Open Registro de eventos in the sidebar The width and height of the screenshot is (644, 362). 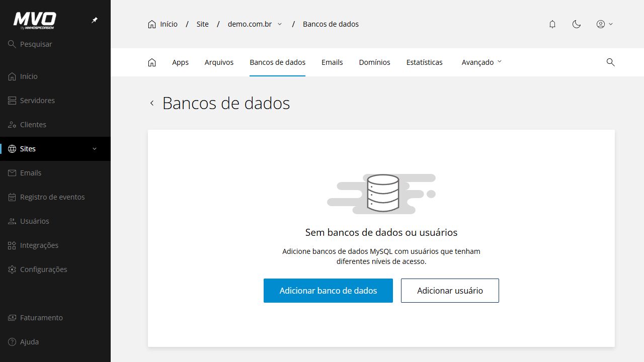coord(55,197)
